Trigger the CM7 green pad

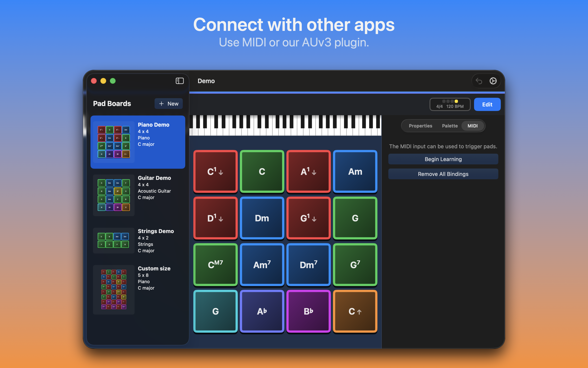pos(215,265)
